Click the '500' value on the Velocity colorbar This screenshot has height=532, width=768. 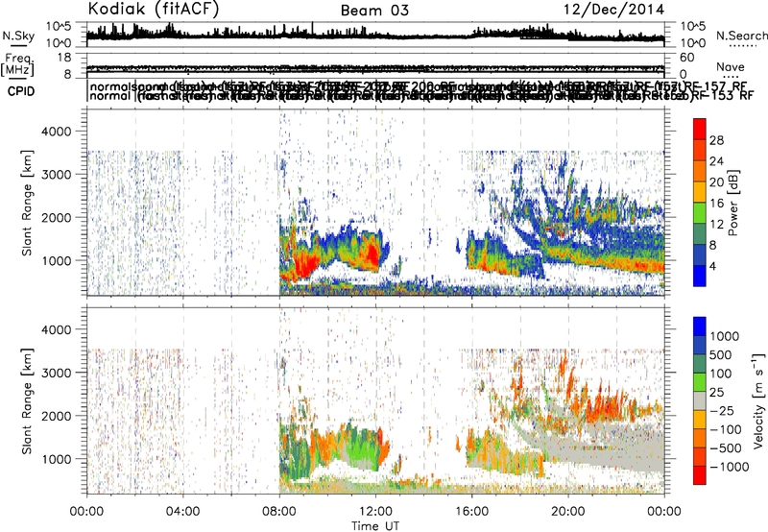click(x=721, y=355)
